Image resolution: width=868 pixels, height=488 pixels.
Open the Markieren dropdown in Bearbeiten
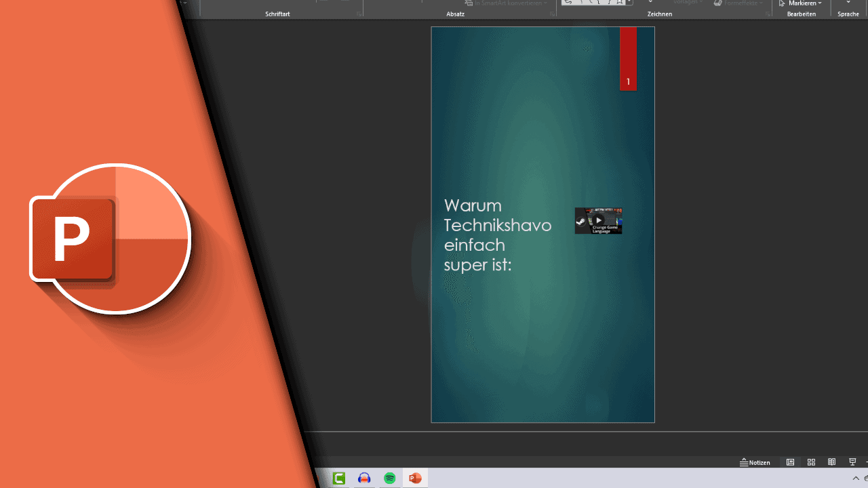(800, 3)
